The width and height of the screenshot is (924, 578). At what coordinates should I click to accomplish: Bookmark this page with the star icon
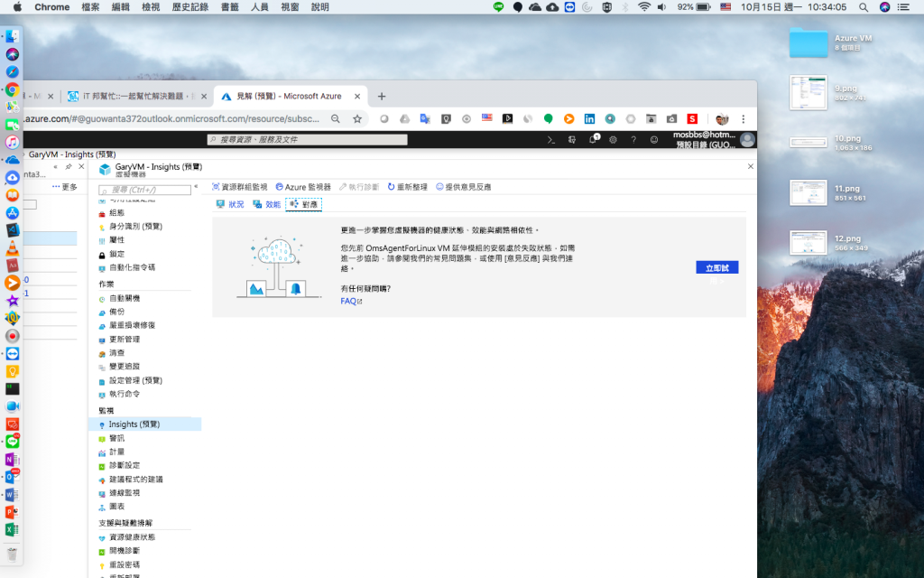tap(357, 118)
